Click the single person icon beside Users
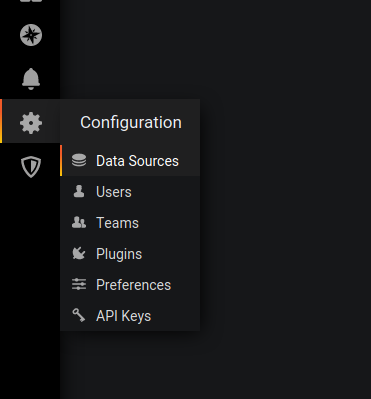The image size is (371, 399). [x=79, y=192]
